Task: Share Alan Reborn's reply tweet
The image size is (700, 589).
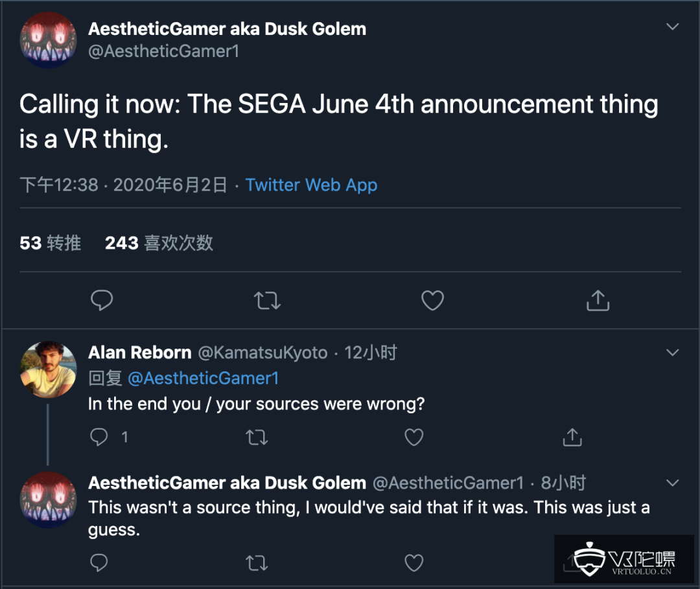Action: click(572, 437)
